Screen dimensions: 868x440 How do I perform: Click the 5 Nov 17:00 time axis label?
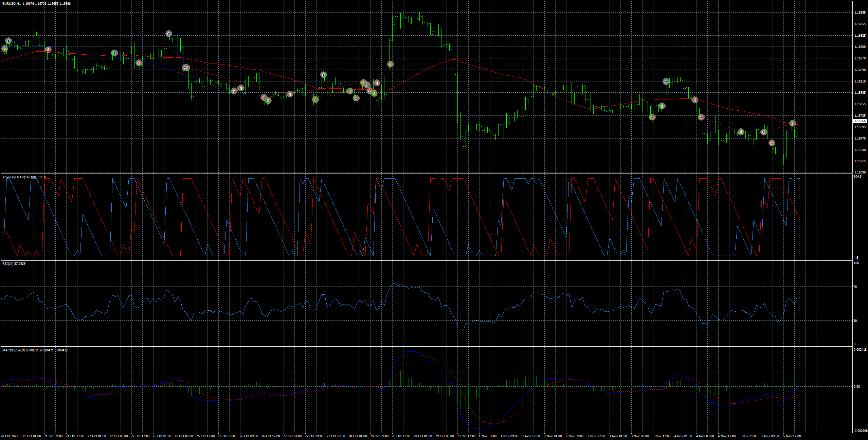click(792, 436)
